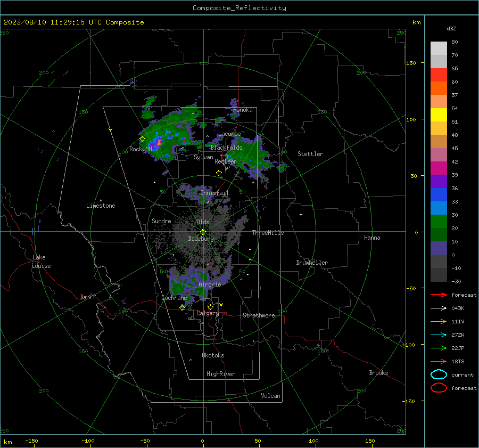This screenshot has width=479, height=448.
Task: Click the yellow diamond marker below Cochrane
Action: click(x=182, y=307)
